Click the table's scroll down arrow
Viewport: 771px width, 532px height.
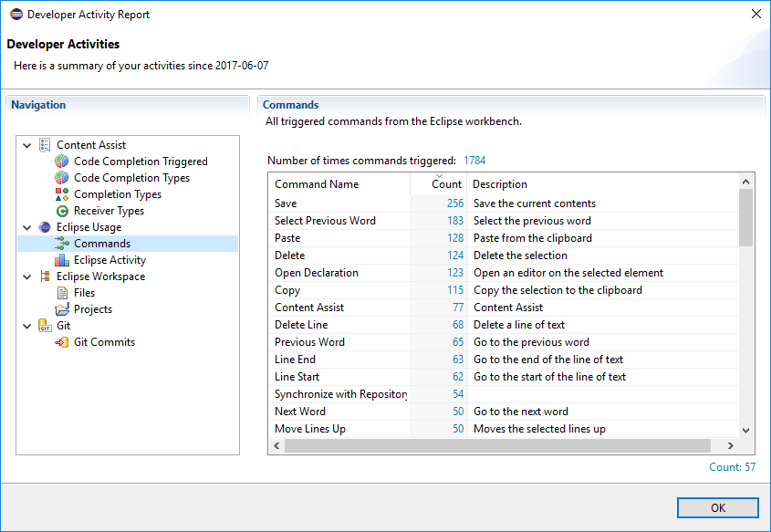click(746, 430)
